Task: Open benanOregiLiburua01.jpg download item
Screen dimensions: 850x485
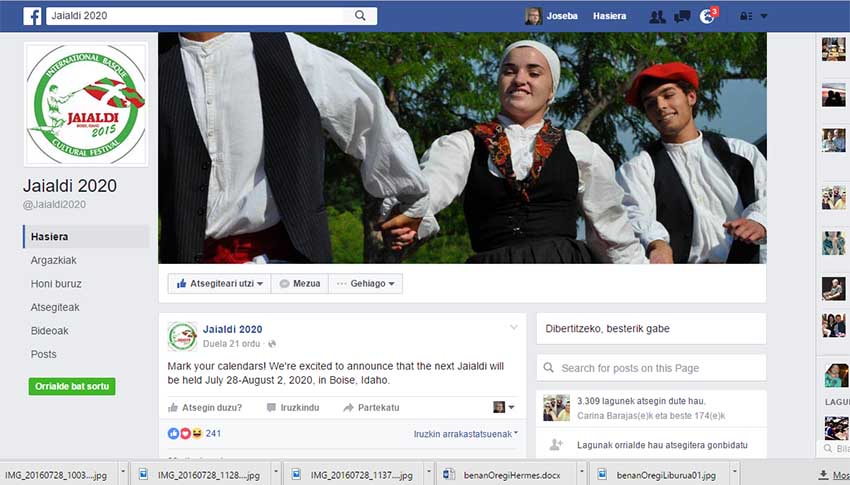Action: point(659,475)
